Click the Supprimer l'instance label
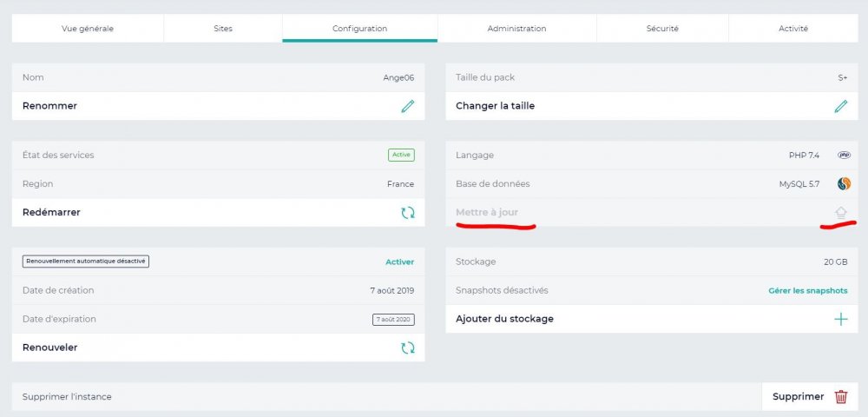 (67, 396)
